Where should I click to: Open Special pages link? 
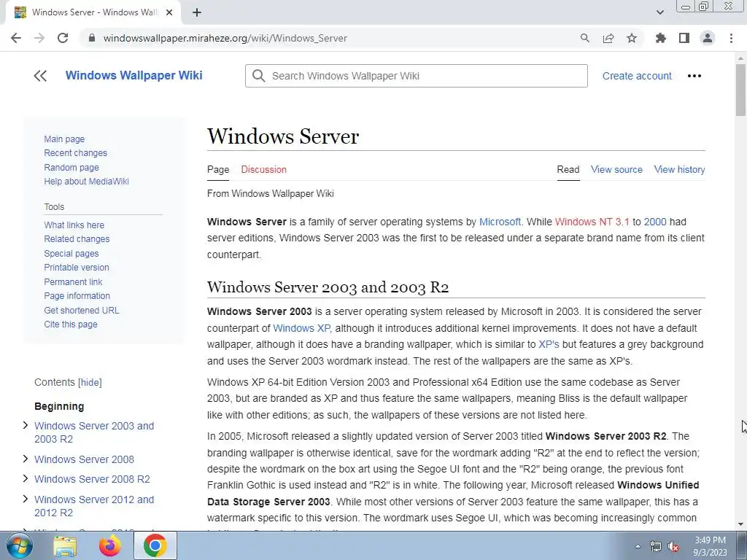point(71,254)
